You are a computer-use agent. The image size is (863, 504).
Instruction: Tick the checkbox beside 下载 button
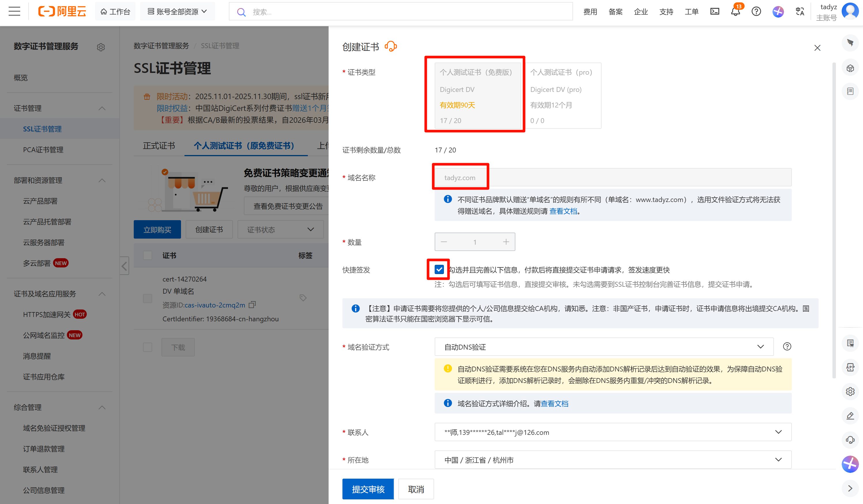(x=148, y=347)
